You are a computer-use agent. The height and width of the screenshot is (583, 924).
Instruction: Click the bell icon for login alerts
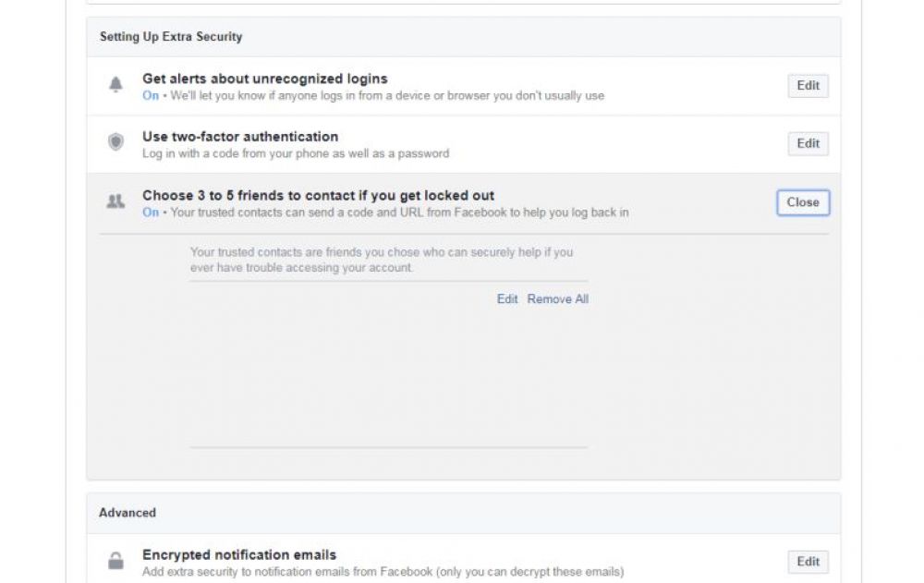pyautogui.click(x=115, y=86)
